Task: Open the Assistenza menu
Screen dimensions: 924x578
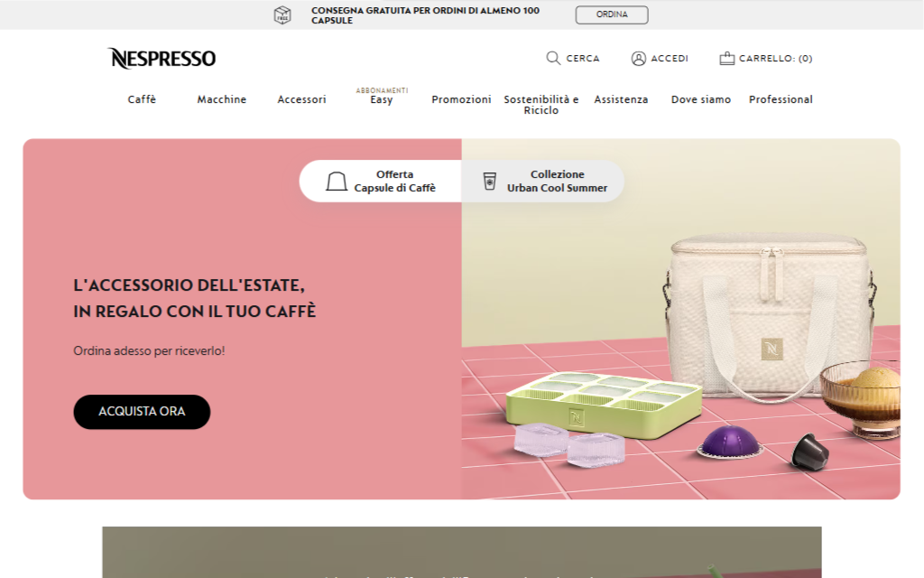Action: click(621, 99)
